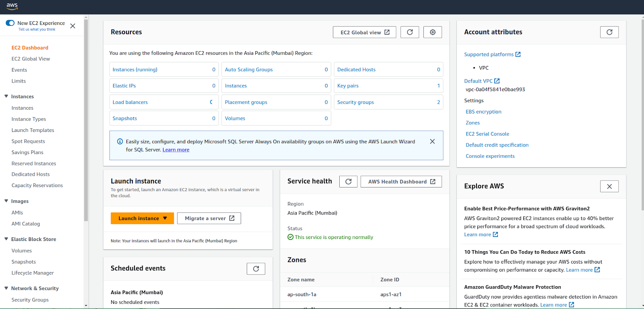Open Limits in the sidebar
Image resolution: width=644 pixels, height=309 pixels.
coord(19,81)
